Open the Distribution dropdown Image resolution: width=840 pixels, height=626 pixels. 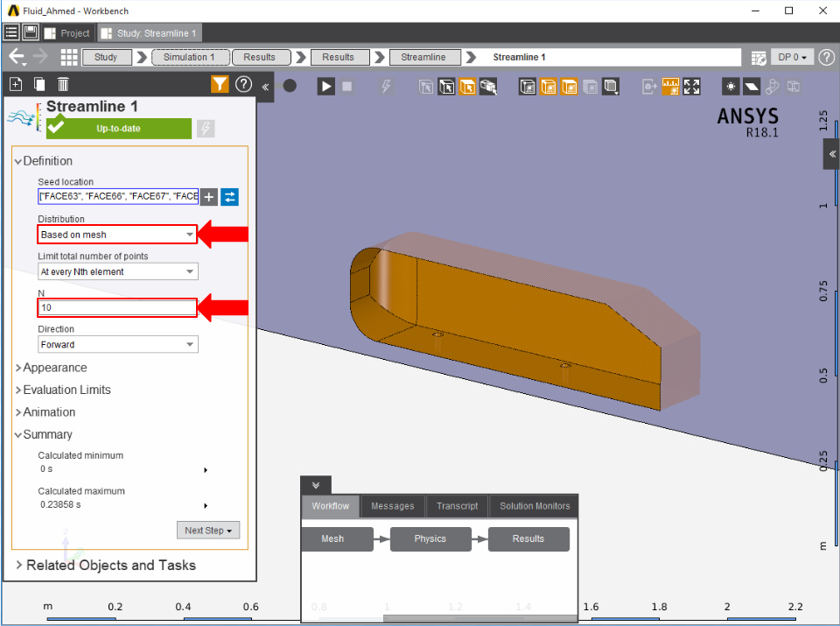tap(117, 235)
